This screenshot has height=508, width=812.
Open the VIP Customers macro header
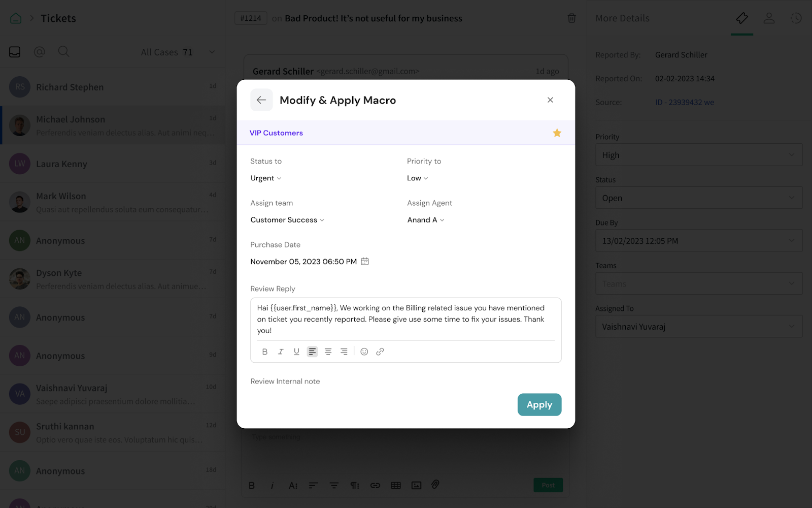[276, 133]
